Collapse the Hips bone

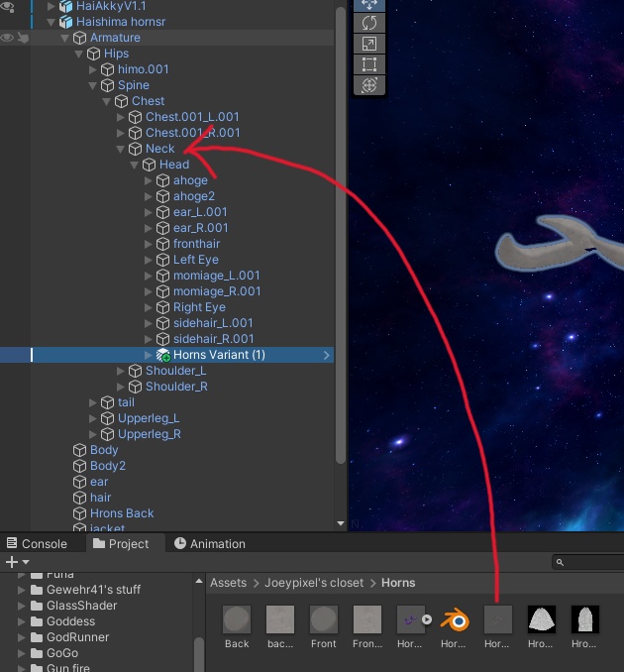point(79,54)
